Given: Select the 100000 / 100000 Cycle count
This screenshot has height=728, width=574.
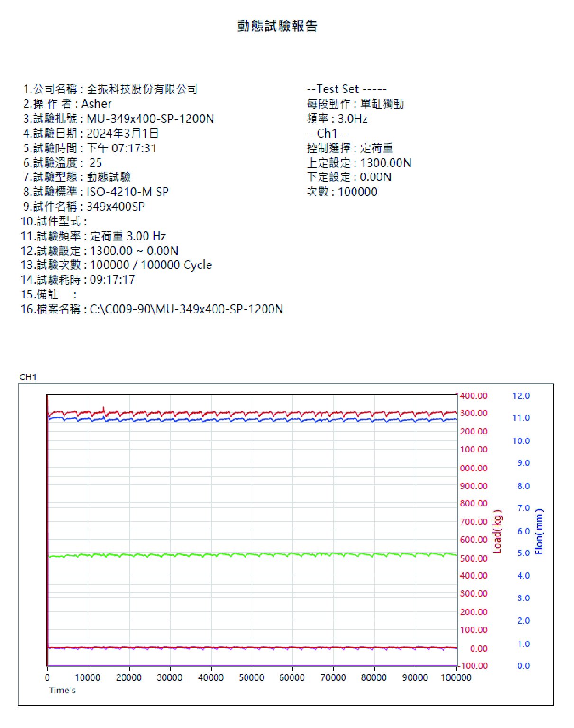Looking at the screenshot, I should pos(151,265).
